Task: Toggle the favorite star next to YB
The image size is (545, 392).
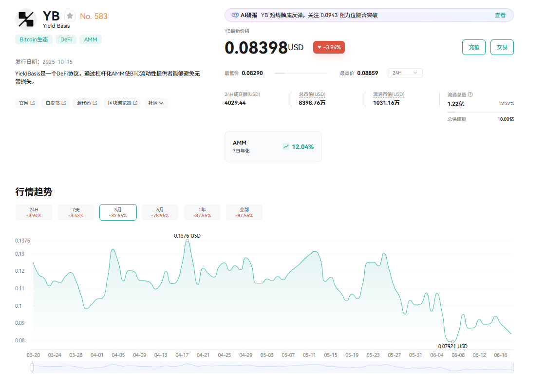Action: [70, 16]
